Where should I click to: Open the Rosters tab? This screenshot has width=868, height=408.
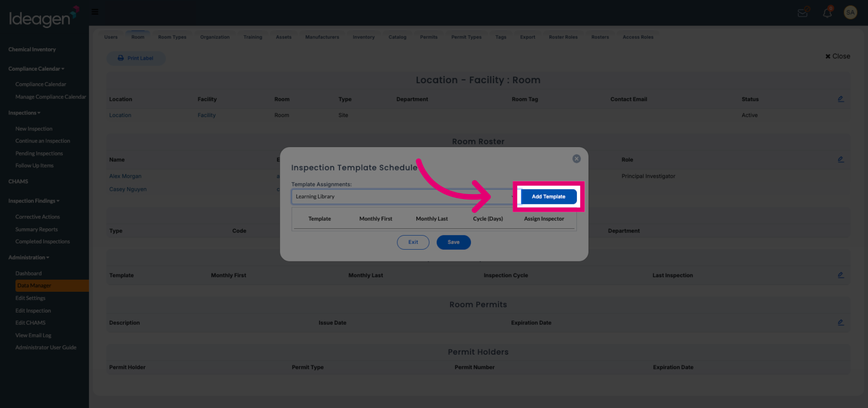coord(600,37)
